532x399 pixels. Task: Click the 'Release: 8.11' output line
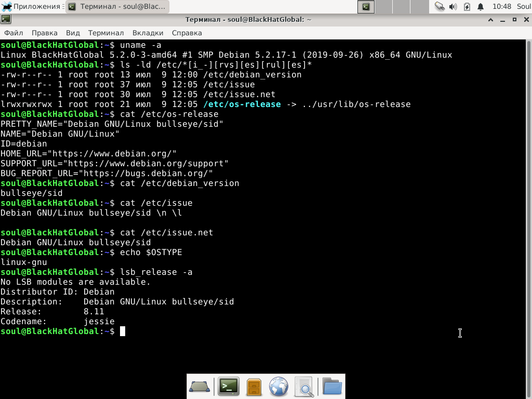52,312
